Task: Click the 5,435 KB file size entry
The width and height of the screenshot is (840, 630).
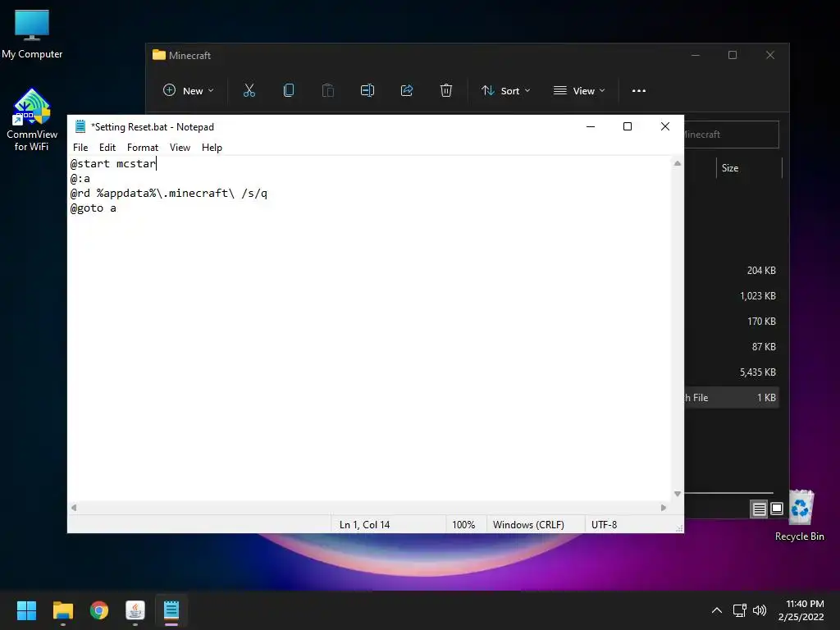Action: [x=757, y=372]
